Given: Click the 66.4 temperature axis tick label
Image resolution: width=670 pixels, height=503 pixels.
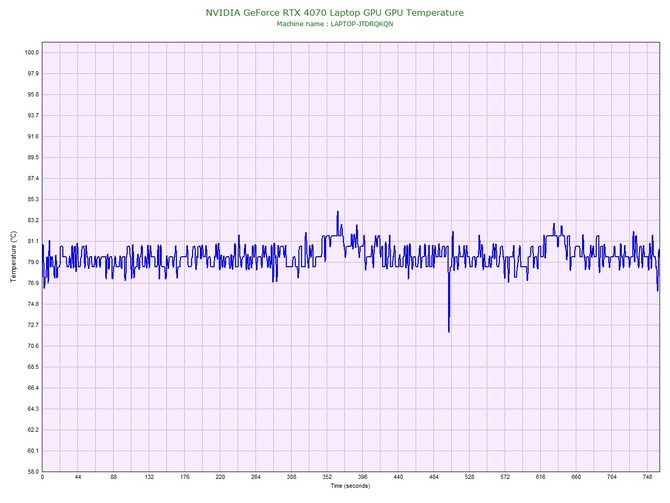Looking at the screenshot, I should coord(32,387).
